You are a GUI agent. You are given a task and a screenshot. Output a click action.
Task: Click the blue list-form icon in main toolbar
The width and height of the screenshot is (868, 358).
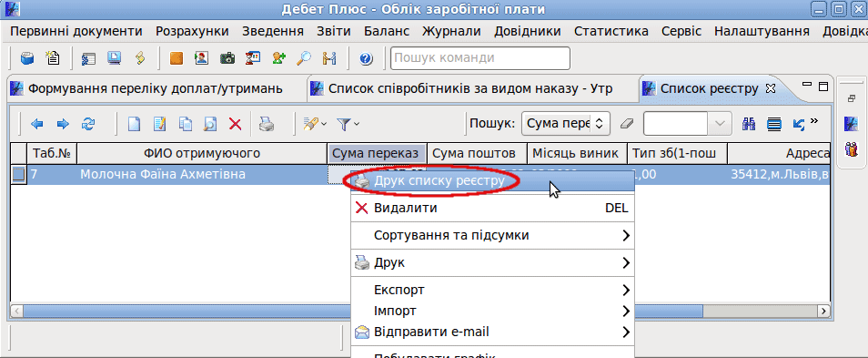point(88,58)
